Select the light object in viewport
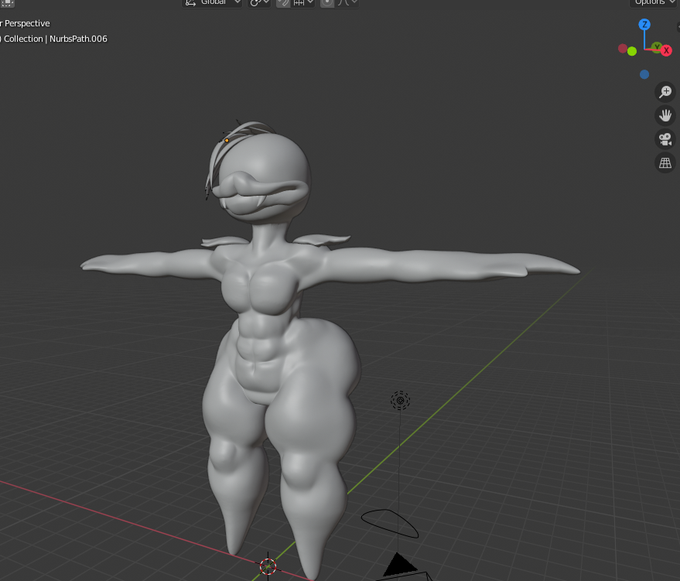The height and width of the screenshot is (581, 680). pos(400,400)
